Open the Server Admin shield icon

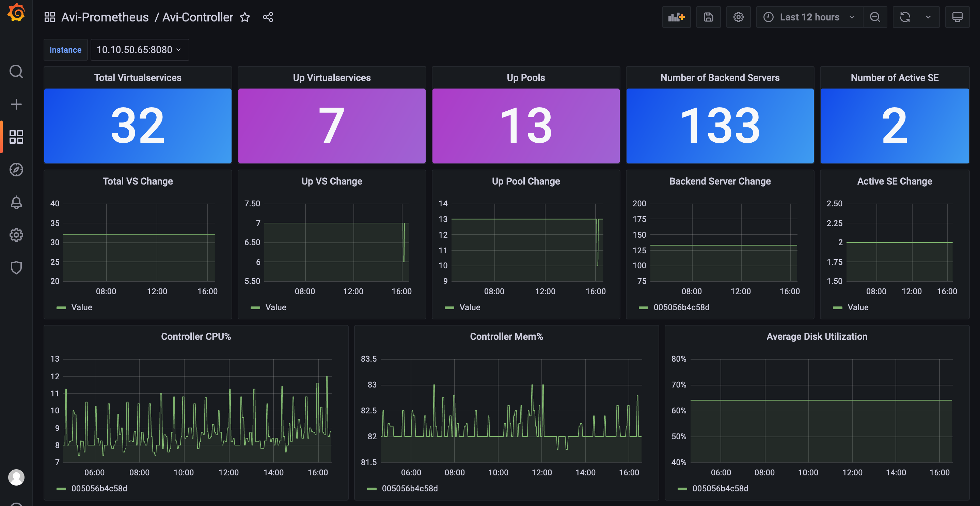coord(16,267)
